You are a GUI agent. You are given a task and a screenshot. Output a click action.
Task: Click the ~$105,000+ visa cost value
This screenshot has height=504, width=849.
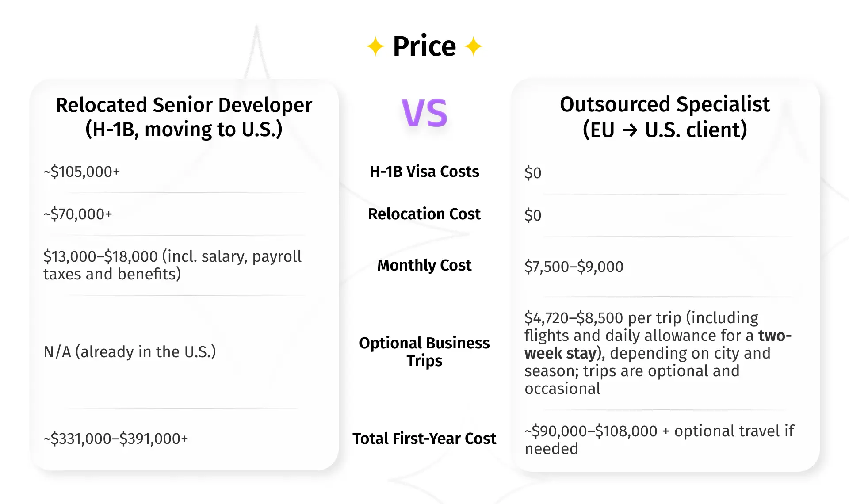[x=82, y=172]
